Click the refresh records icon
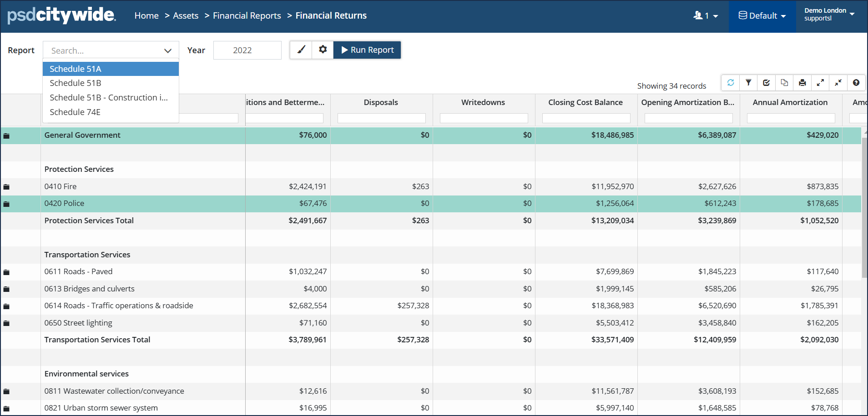Viewport: 868px width, 416px height. point(731,83)
